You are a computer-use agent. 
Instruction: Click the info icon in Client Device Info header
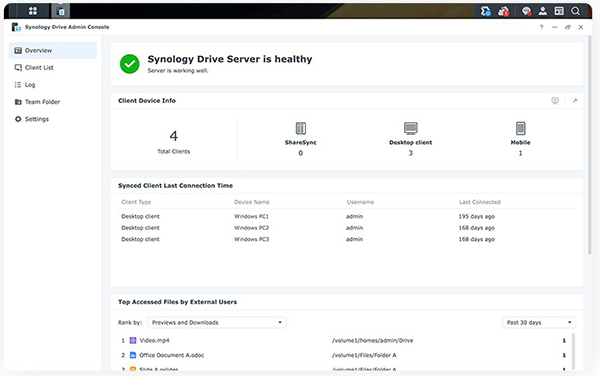tap(555, 101)
